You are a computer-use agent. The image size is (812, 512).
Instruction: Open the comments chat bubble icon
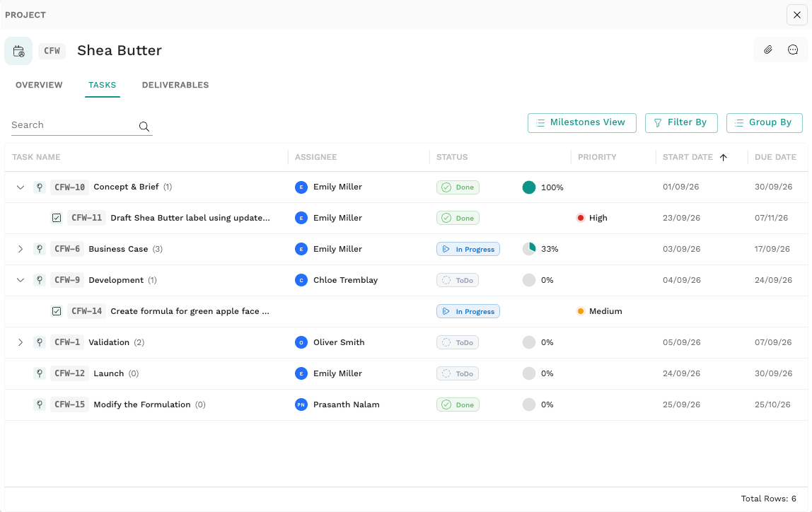coord(793,50)
